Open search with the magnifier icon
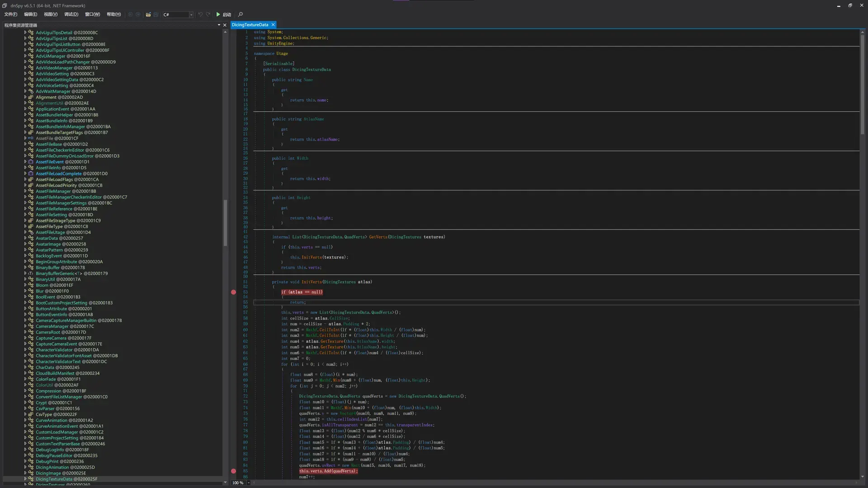The image size is (868, 488). point(241,14)
